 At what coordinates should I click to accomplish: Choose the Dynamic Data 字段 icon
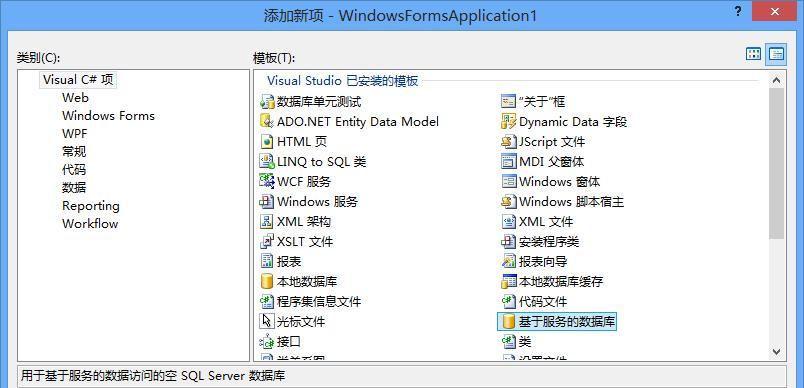[508, 121]
